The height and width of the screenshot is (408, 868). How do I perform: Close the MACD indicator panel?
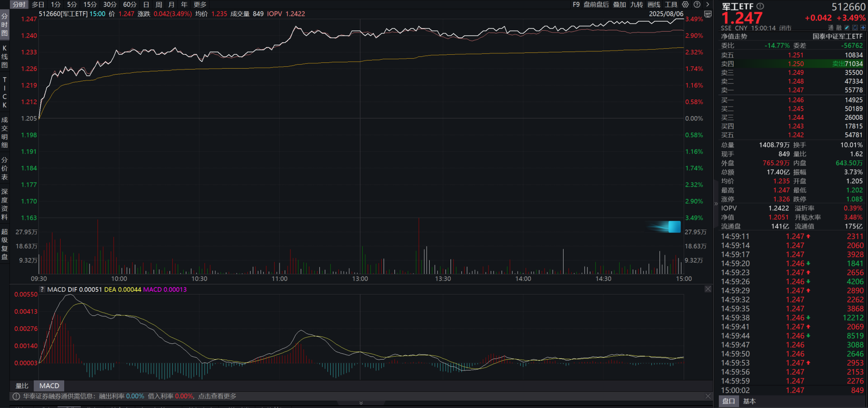point(708,289)
